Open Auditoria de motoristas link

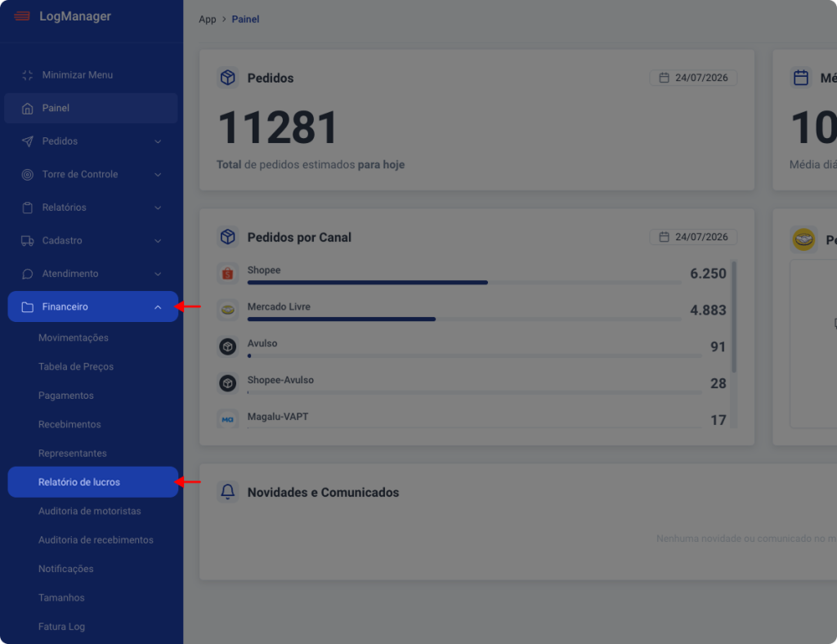pyautogui.click(x=90, y=511)
